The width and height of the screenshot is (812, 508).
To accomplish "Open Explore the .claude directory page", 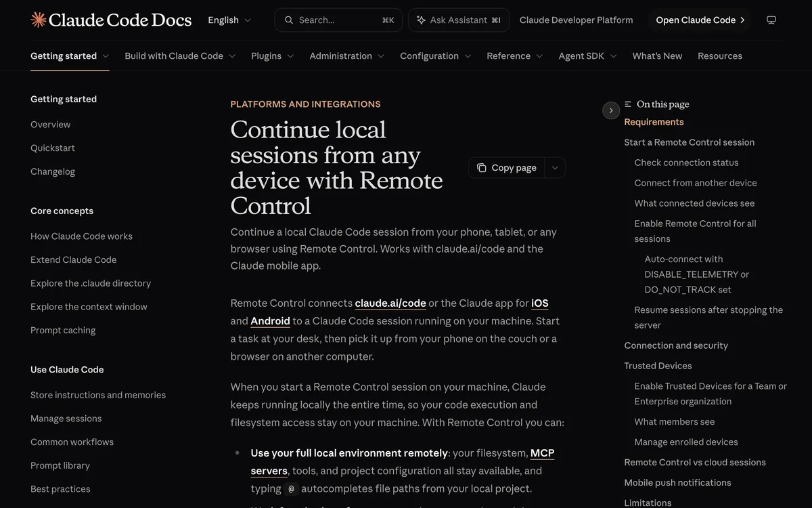I will coord(91,284).
